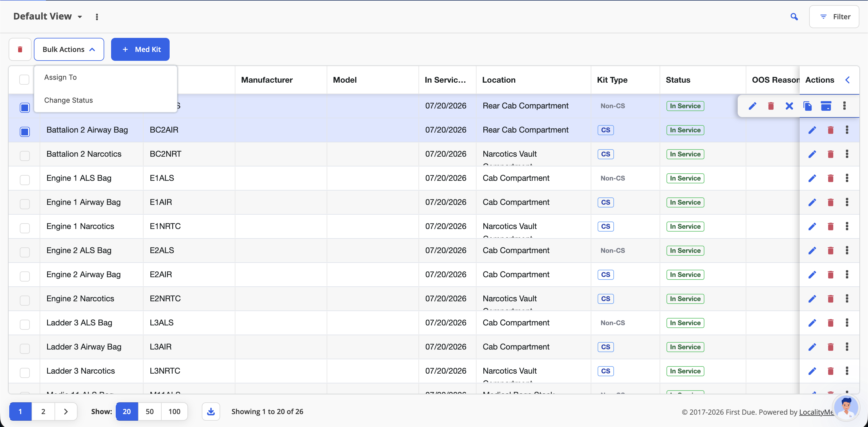Toggle the select-all header checkbox
This screenshot has height=427, width=868.
pos(24,80)
